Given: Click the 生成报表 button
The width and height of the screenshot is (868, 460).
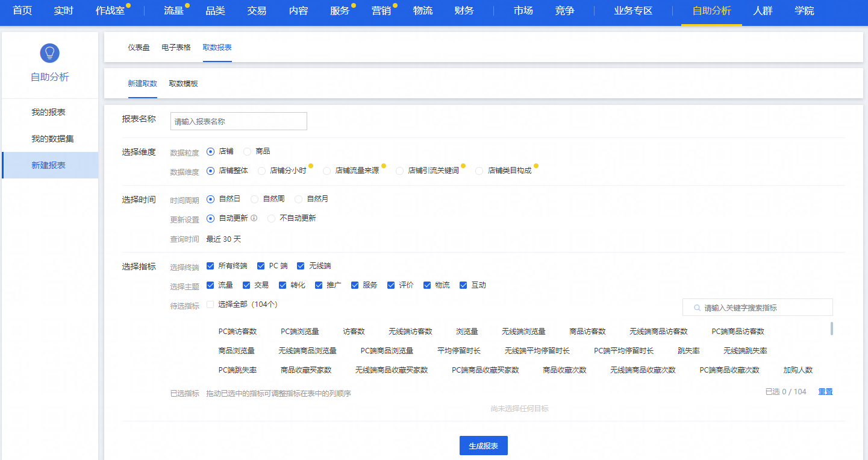Looking at the screenshot, I should (483, 446).
